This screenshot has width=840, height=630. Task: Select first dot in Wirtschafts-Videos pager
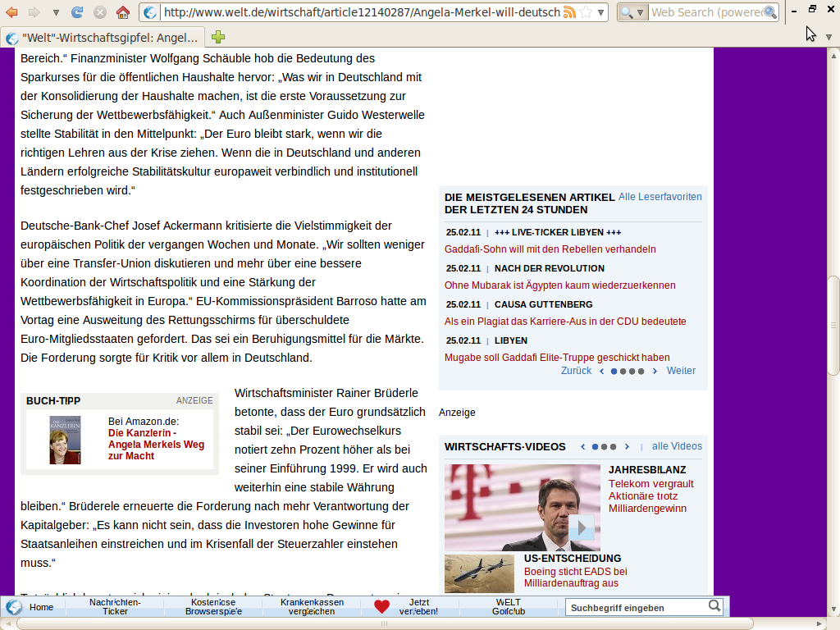pyautogui.click(x=596, y=447)
